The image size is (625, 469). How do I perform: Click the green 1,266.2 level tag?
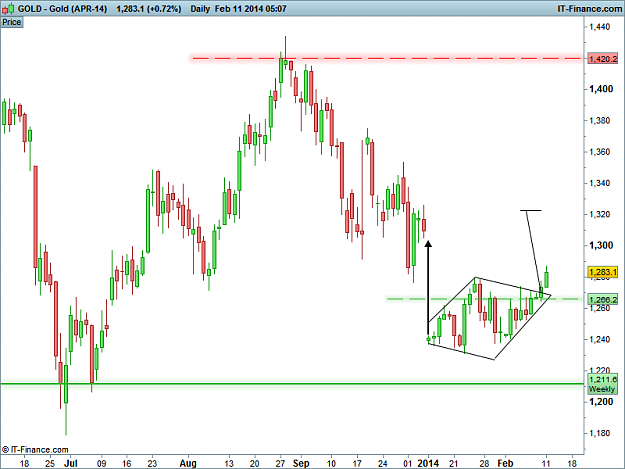pos(603,300)
